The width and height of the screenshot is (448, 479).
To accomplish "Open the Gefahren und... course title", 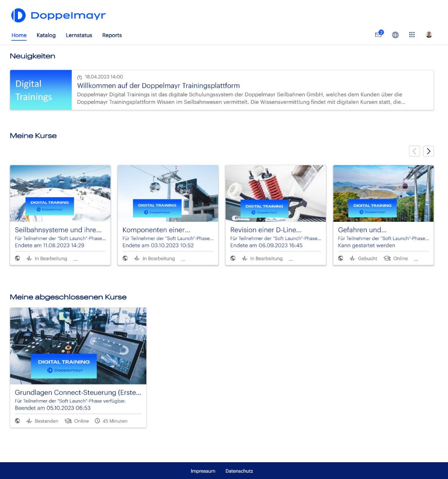I will point(362,230).
